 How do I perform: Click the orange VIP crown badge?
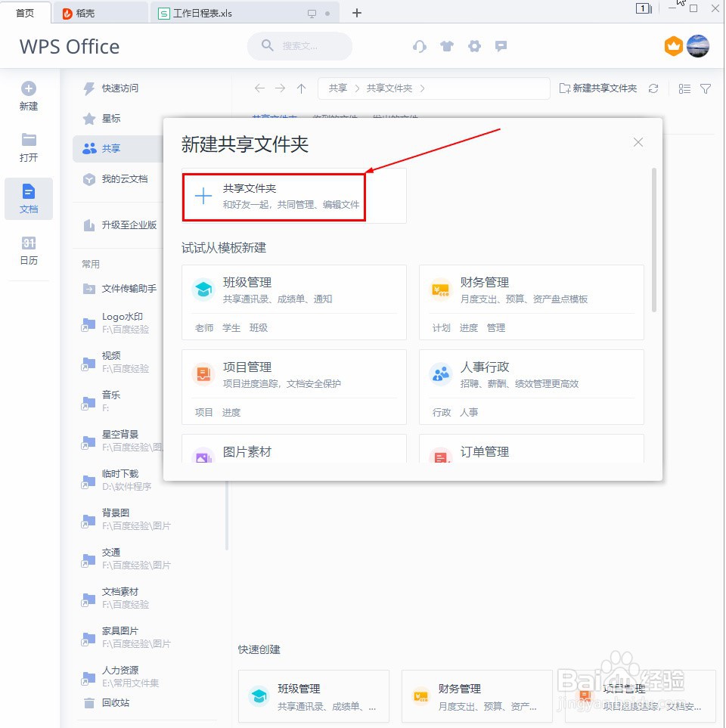point(674,46)
